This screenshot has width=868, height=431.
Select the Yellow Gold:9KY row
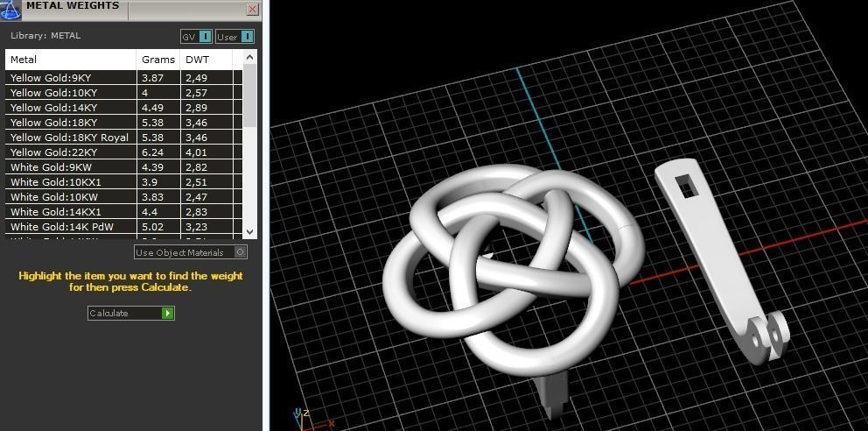point(124,78)
